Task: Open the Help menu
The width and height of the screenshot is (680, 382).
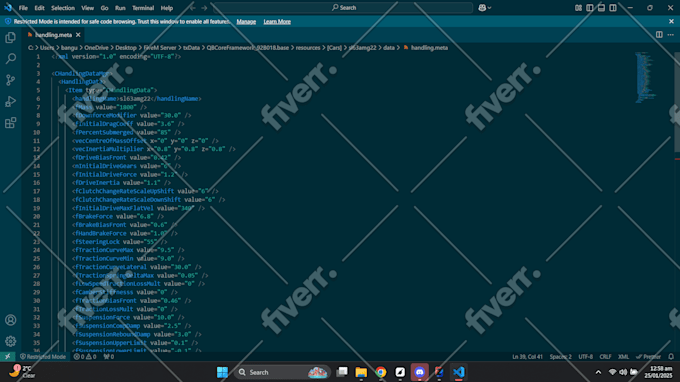Action: tap(167, 8)
